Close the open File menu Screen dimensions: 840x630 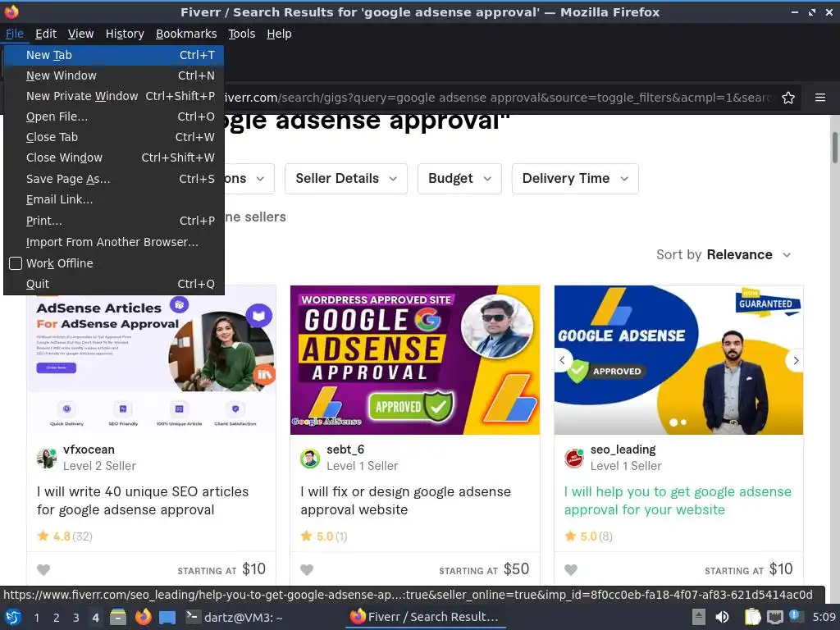[15, 34]
